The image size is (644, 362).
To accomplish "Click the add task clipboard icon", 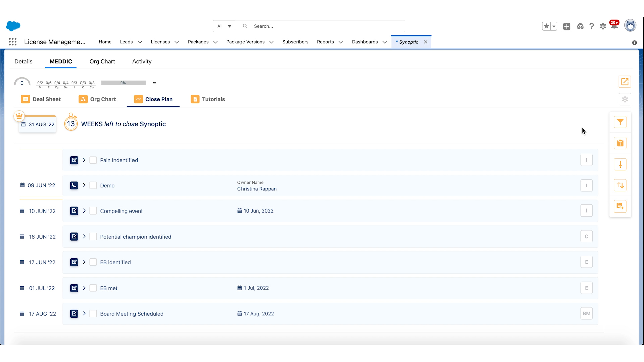I will (620, 143).
